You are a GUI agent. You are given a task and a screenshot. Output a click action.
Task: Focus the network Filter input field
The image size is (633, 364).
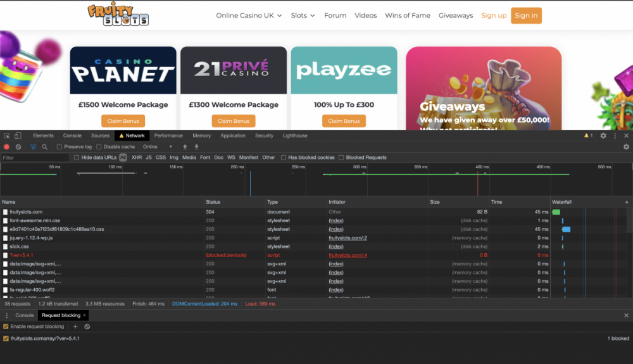pos(35,158)
